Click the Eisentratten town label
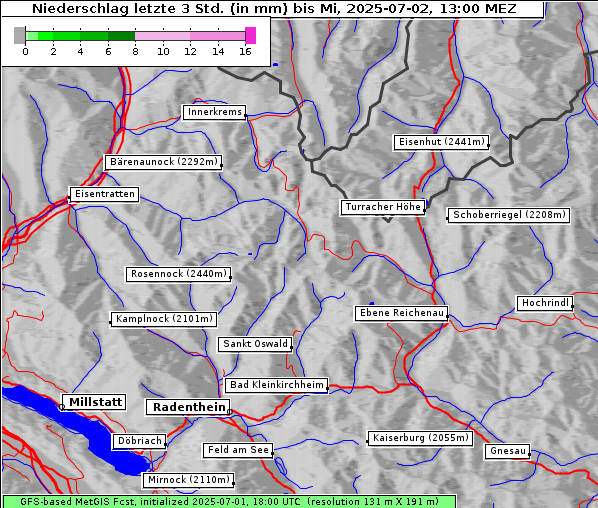 [x=104, y=194]
